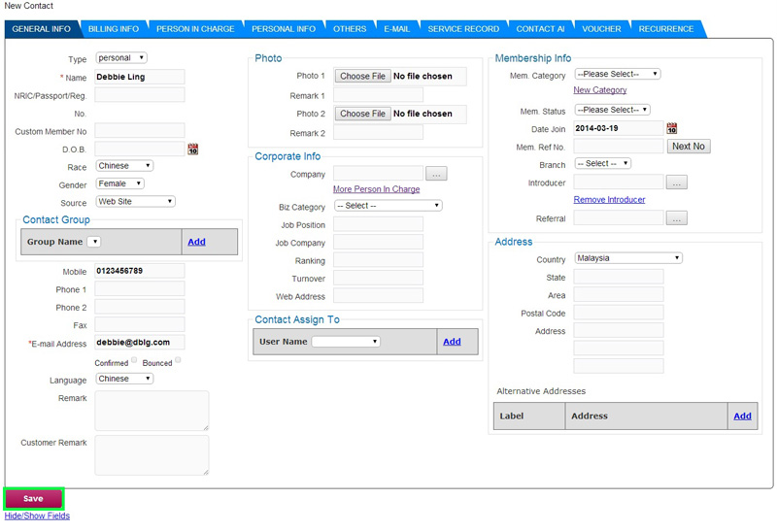Open the Mem. Status dropdown
This screenshot has width=777, height=532.
pos(612,110)
